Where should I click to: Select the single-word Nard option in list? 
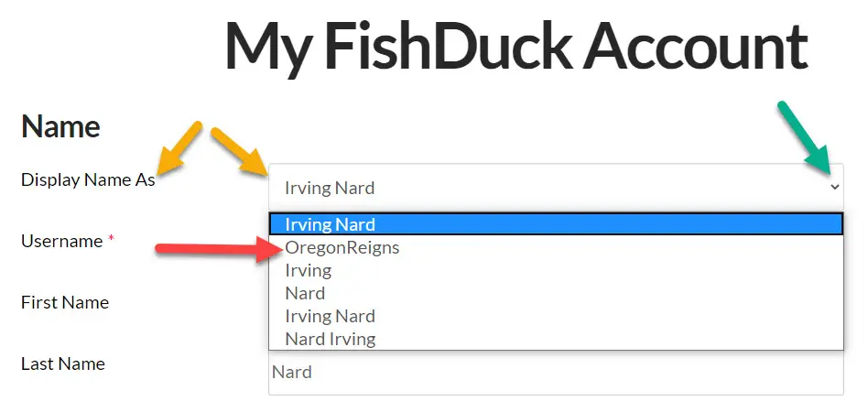305,293
